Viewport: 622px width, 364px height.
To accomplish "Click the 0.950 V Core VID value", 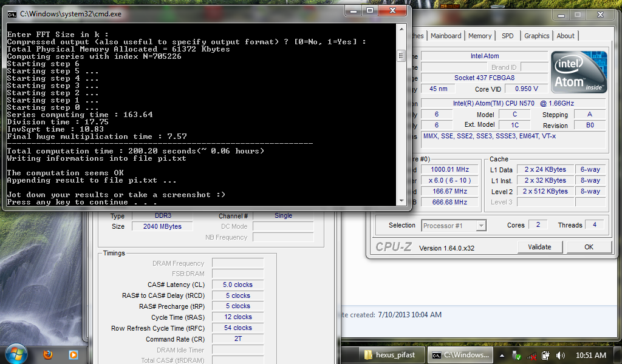I will 527,89.
